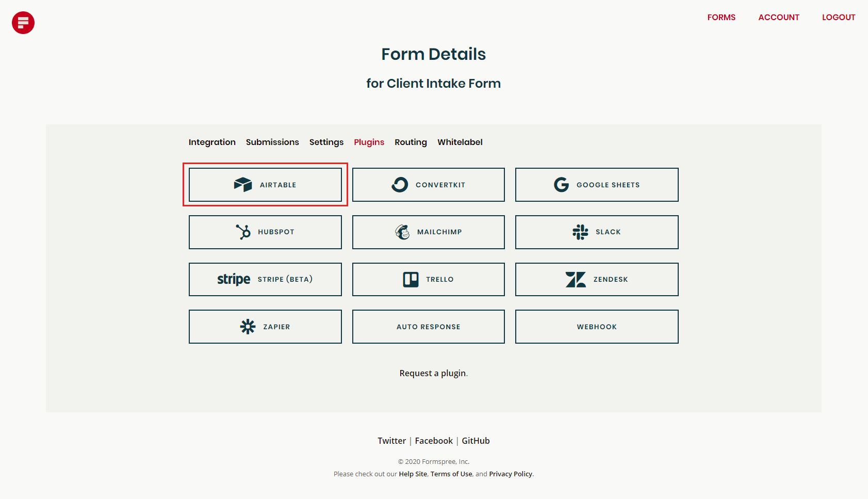Navigate to Account settings

[779, 17]
